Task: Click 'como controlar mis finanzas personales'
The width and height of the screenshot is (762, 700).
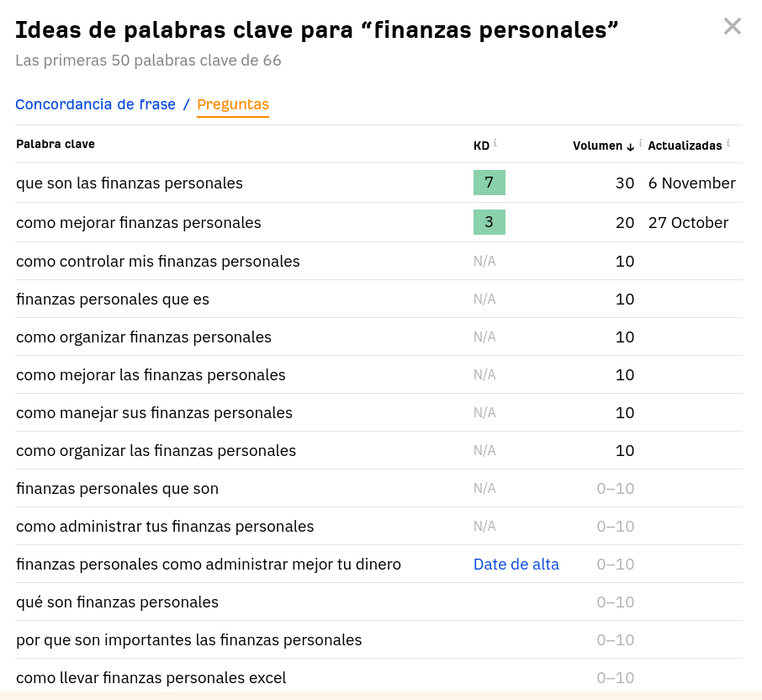Action: pyautogui.click(x=156, y=261)
